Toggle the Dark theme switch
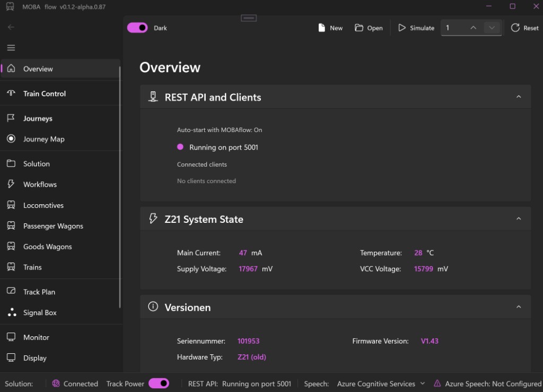Screen dimensions: 543x392 (137, 28)
